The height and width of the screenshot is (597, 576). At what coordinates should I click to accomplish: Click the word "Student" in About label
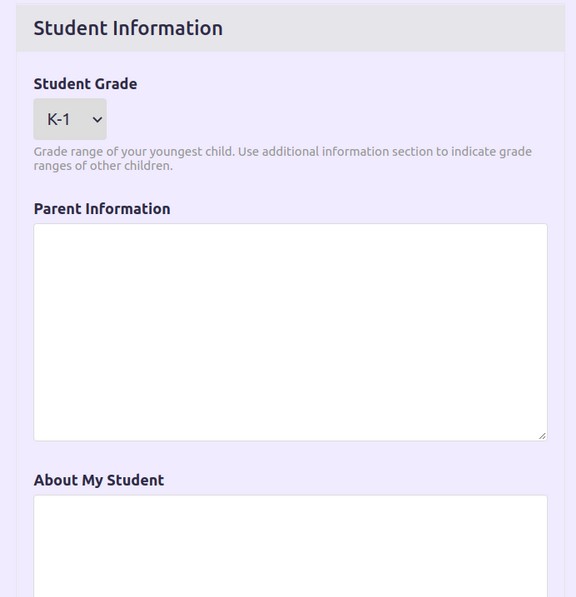[x=136, y=480]
